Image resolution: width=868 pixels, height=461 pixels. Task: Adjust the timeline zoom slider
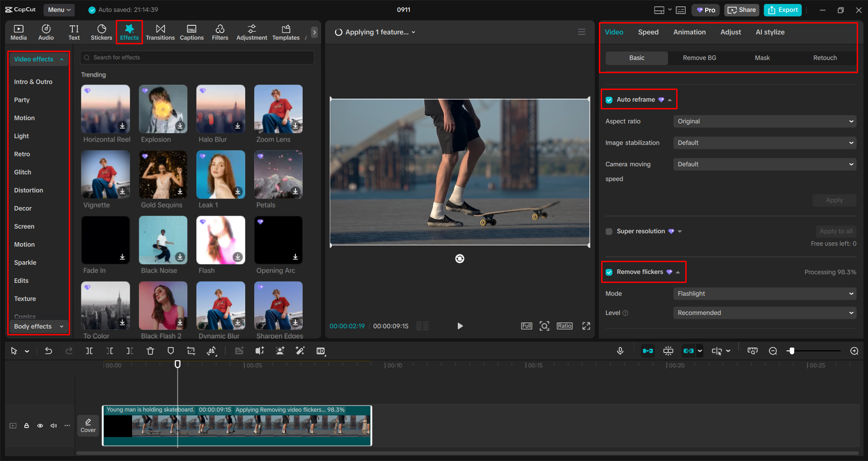tap(791, 351)
